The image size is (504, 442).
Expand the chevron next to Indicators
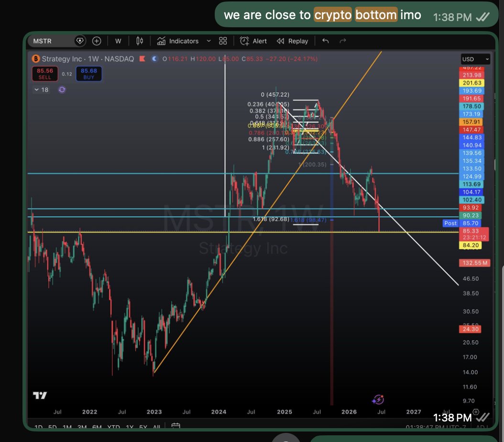point(208,41)
